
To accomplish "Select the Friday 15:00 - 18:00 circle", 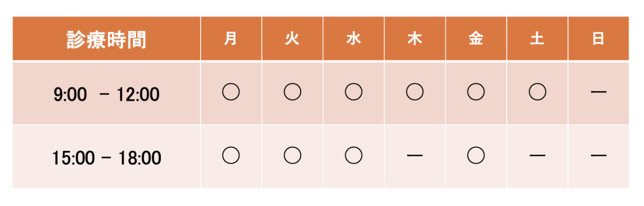I will 476,156.
